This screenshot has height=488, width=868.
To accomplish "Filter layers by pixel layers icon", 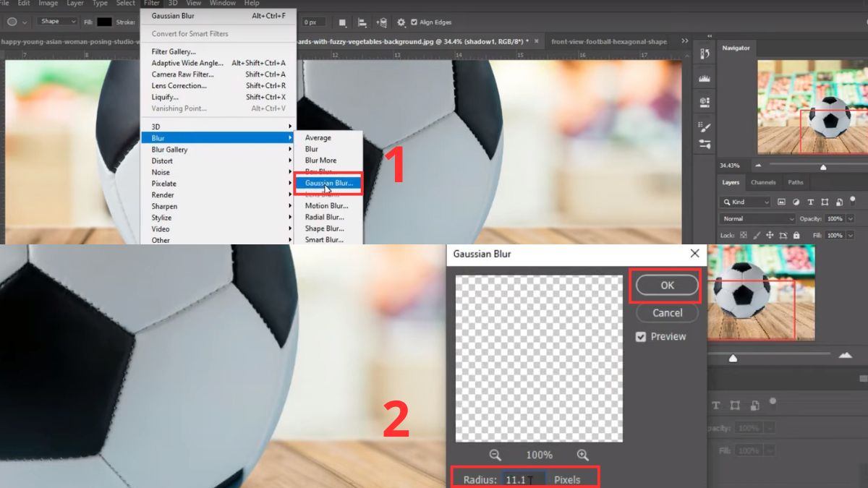I will [x=782, y=202].
